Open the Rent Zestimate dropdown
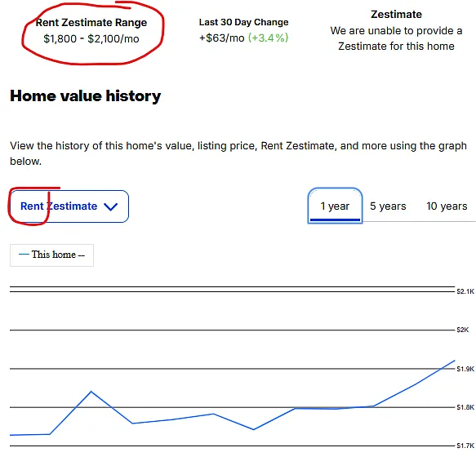This screenshot has width=476, height=470. coord(69,206)
